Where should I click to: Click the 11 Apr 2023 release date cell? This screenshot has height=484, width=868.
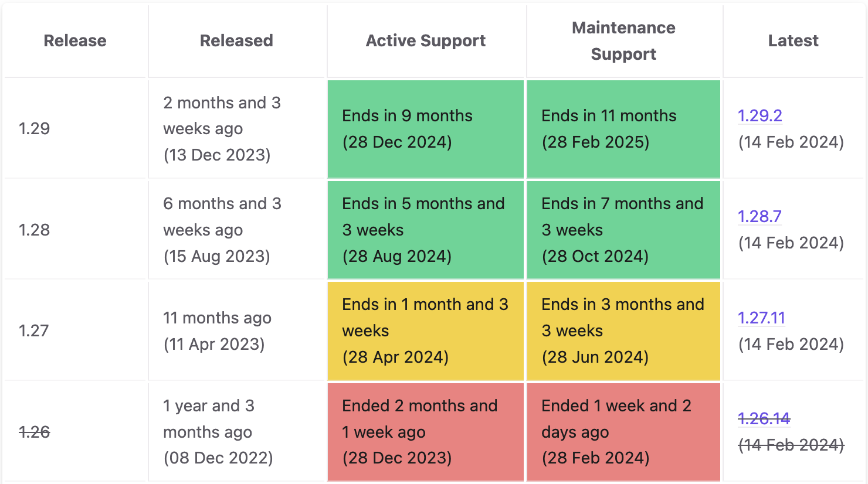236,330
